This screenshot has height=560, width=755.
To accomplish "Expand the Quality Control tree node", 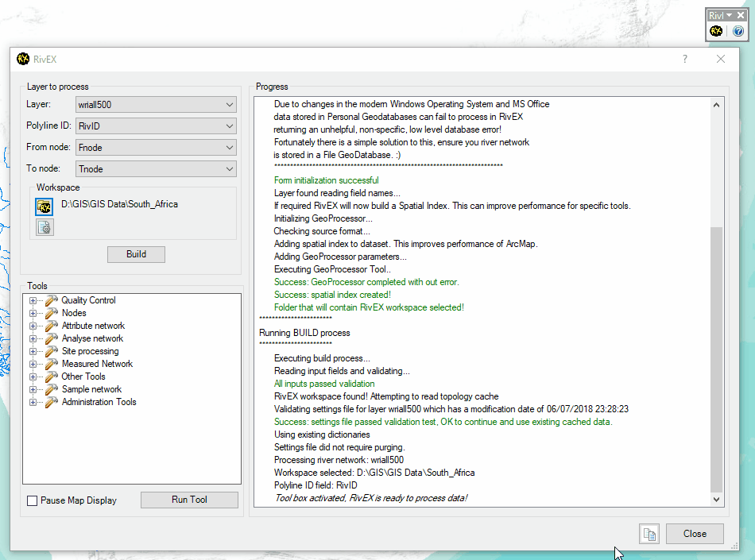I will point(33,301).
